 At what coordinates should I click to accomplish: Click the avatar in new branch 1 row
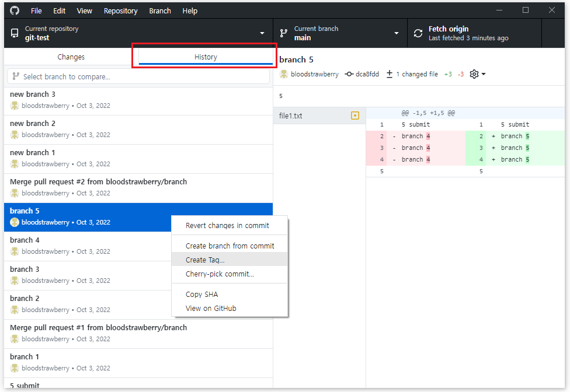[15, 164]
